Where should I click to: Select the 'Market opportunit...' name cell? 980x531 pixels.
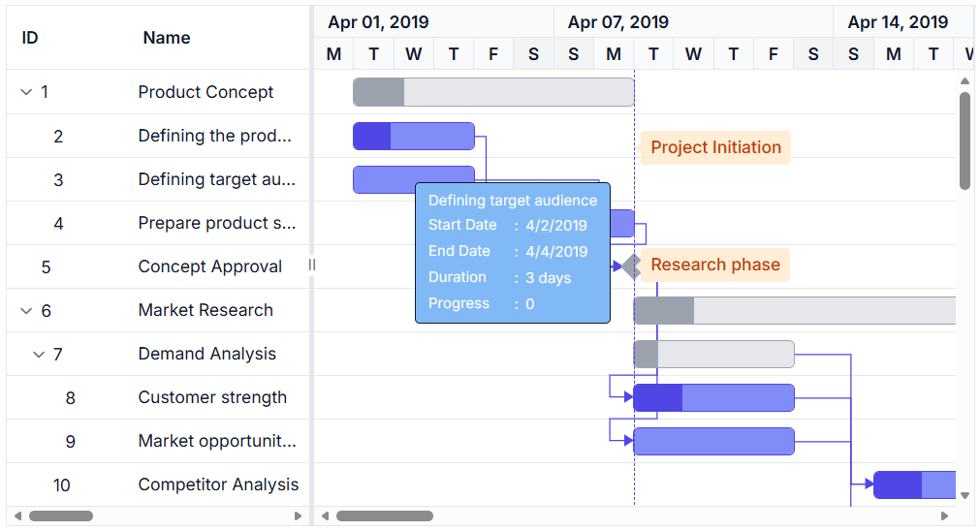218,442
